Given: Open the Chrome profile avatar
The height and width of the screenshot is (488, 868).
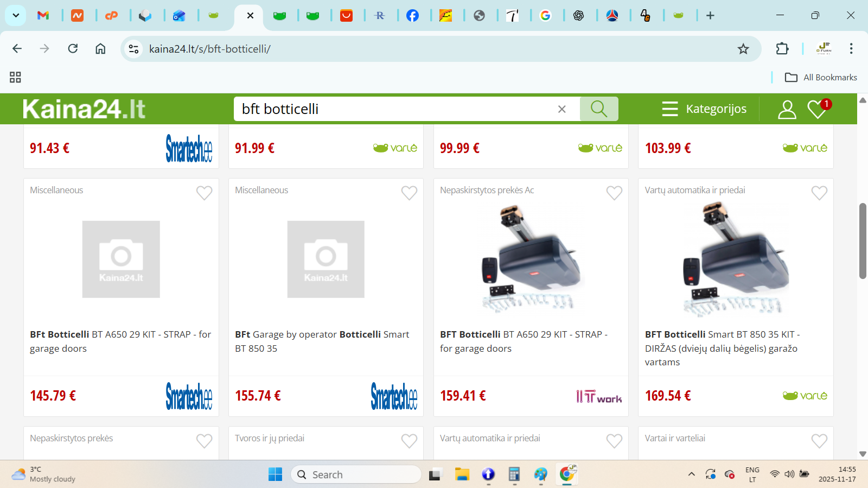Looking at the screenshot, I should [824, 49].
